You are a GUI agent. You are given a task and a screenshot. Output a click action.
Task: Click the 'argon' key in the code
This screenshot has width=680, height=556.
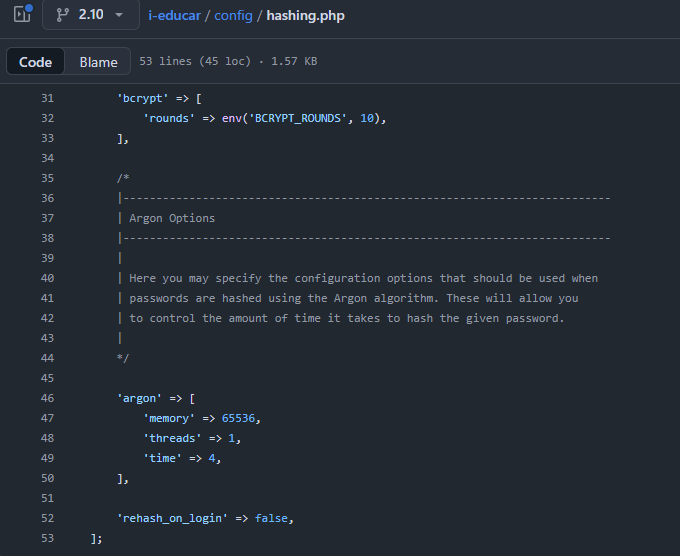139,398
